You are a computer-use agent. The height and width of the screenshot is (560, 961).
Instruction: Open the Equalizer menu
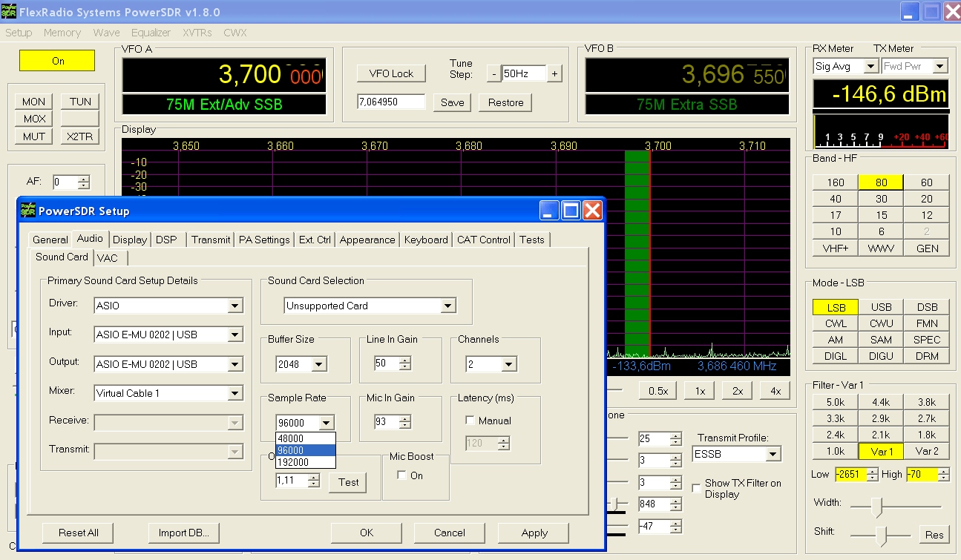pyautogui.click(x=151, y=33)
